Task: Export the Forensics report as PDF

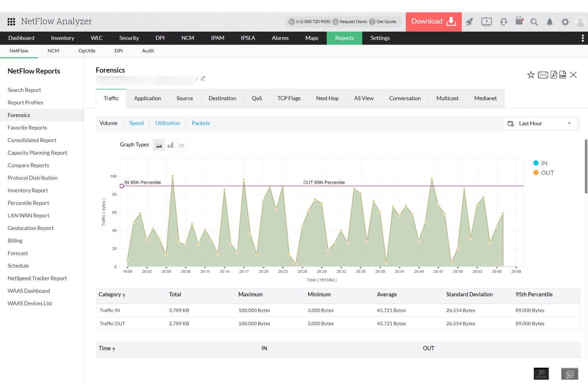Action: (x=554, y=75)
